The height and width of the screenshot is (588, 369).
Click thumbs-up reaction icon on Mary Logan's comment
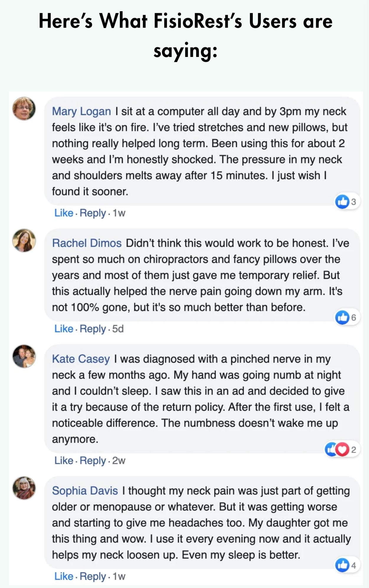click(342, 202)
